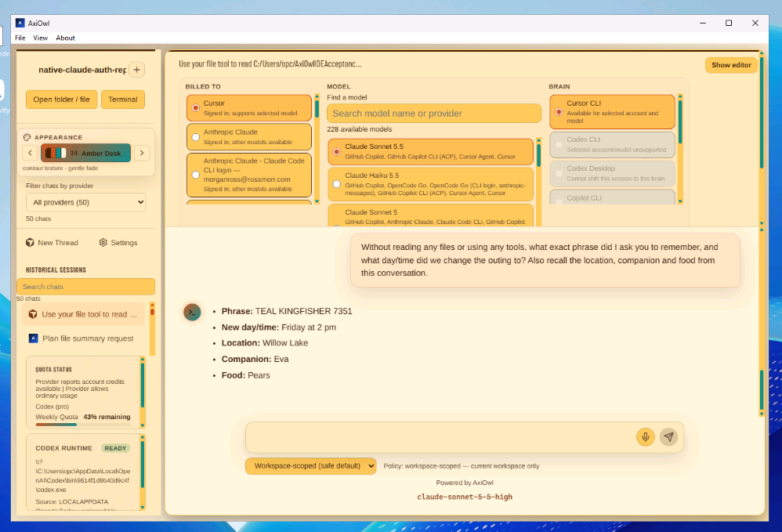Click the AxiOwl icon beside Plan file summary
Screen dimensions: 782x532
coord(34,338)
